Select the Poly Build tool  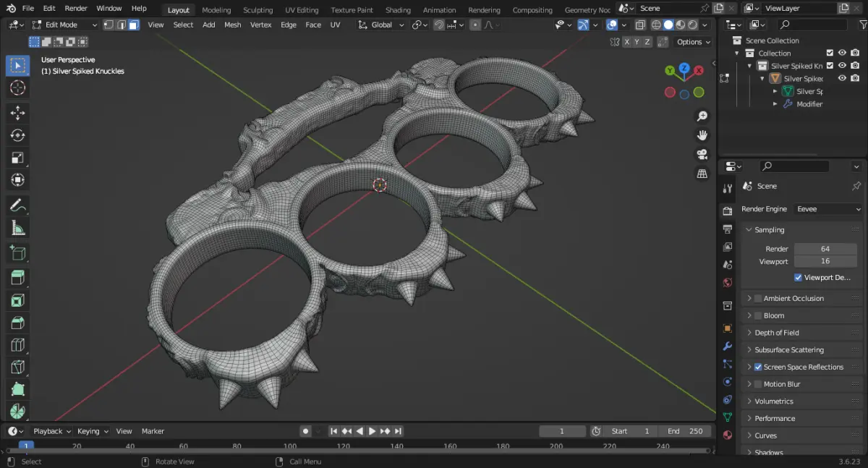[x=18, y=389]
